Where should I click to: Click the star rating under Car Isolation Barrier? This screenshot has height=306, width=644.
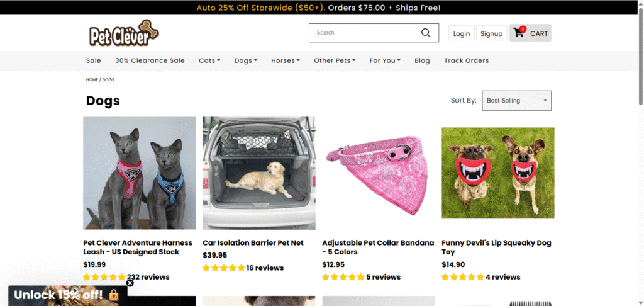click(x=223, y=268)
